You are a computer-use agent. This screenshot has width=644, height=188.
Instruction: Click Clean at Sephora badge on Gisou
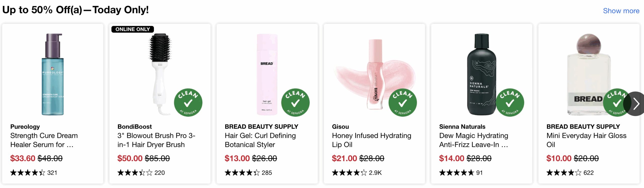coord(403,102)
